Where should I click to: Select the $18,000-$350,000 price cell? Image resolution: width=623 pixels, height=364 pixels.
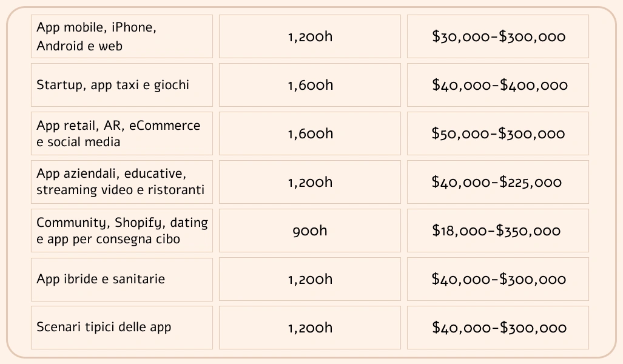[498, 231]
